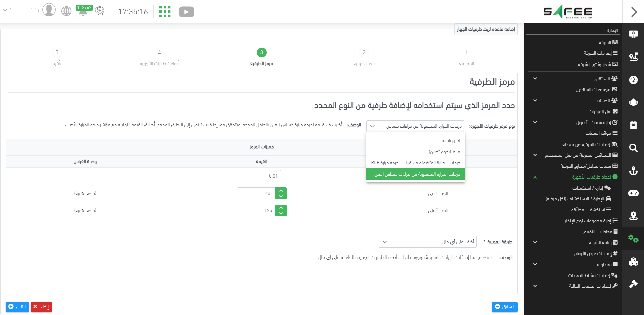This screenshot has width=644, height=315.
Task: Open the user profile avatar
Action: (49, 10)
